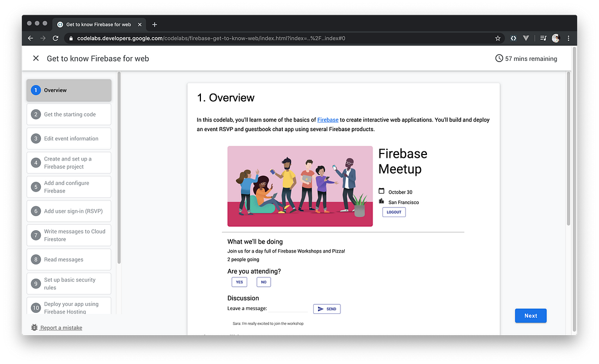Click the location icon beside San Francisco
The width and height of the screenshot is (599, 364).
(382, 201)
